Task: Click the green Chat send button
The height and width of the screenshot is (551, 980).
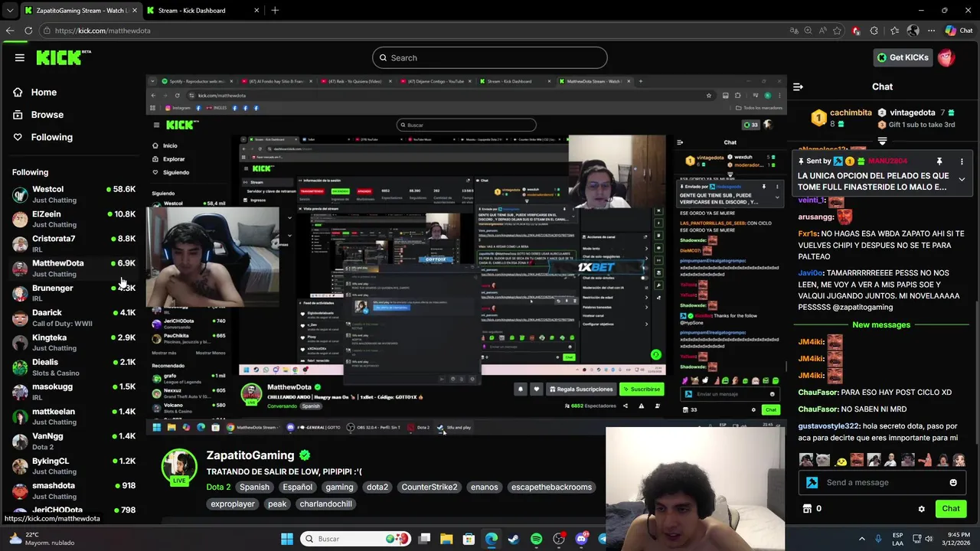Action: pyautogui.click(x=950, y=509)
